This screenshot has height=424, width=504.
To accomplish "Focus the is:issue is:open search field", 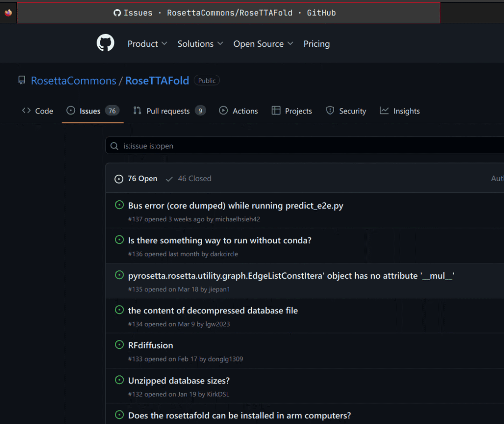I will [x=305, y=146].
